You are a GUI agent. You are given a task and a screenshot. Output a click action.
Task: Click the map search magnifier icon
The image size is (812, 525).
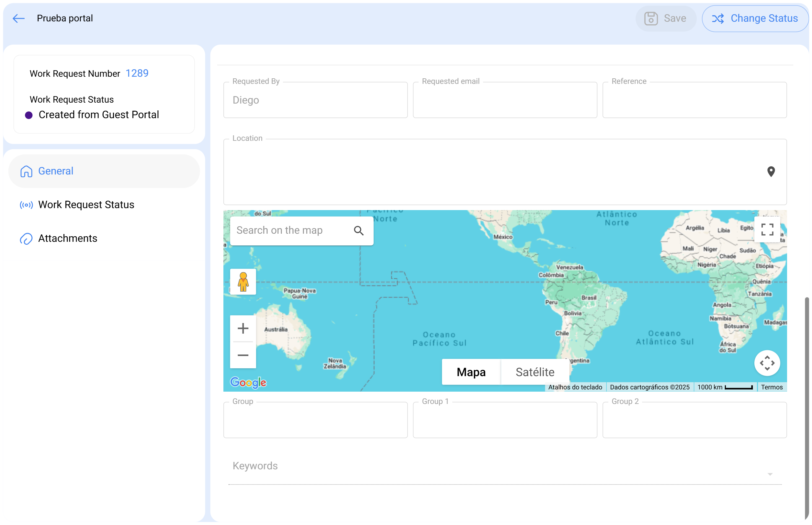click(358, 231)
